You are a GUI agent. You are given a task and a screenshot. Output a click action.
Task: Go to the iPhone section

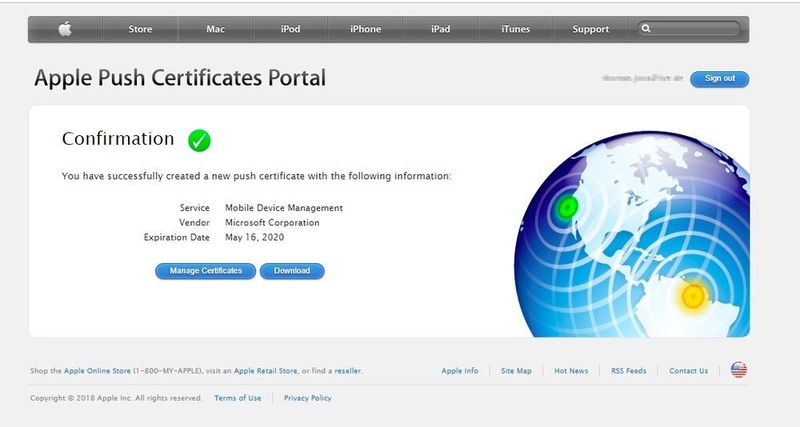click(365, 29)
